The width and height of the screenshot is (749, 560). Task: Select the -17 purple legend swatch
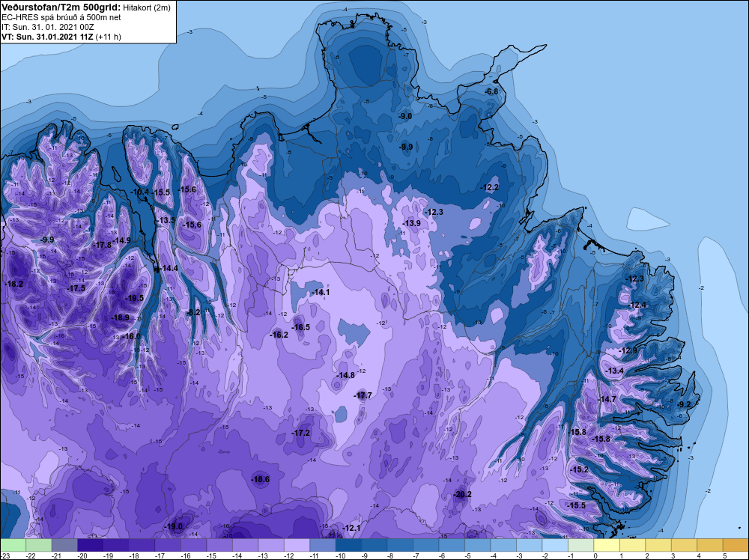[168, 545]
